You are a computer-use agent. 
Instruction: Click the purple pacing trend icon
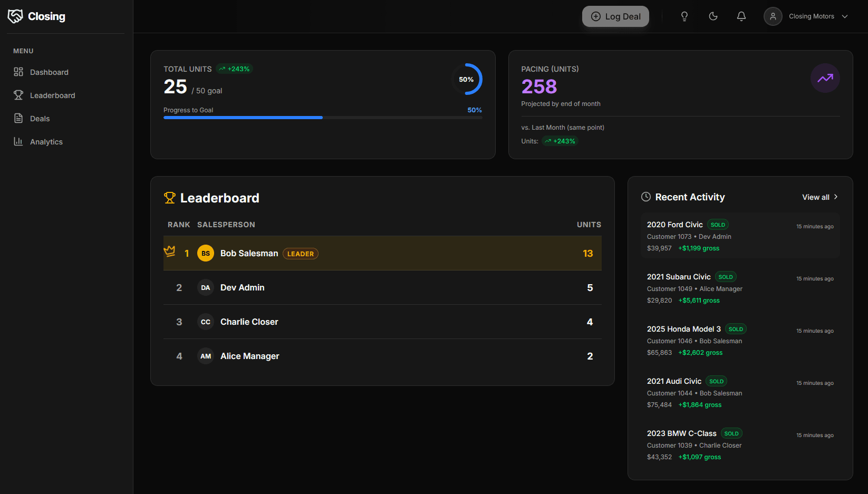pyautogui.click(x=825, y=78)
